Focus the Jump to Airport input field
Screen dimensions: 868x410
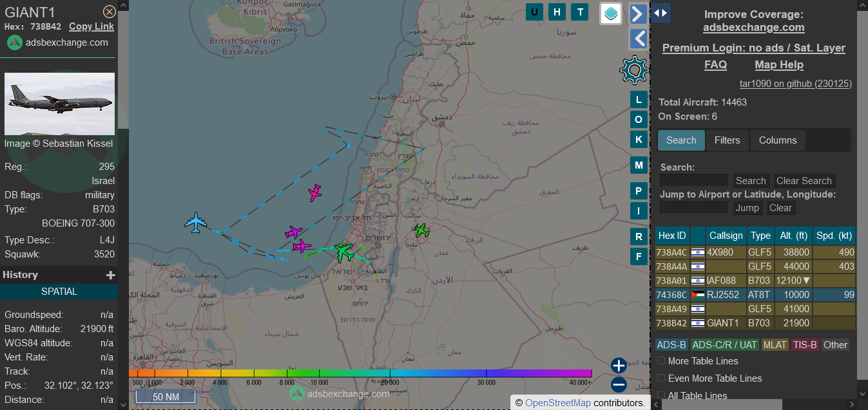pyautogui.click(x=694, y=208)
